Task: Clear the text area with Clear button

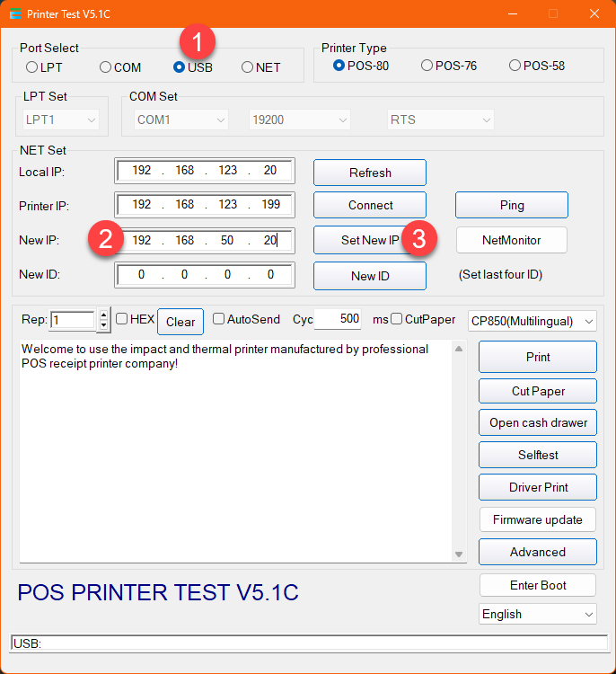Action: click(x=180, y=322)
